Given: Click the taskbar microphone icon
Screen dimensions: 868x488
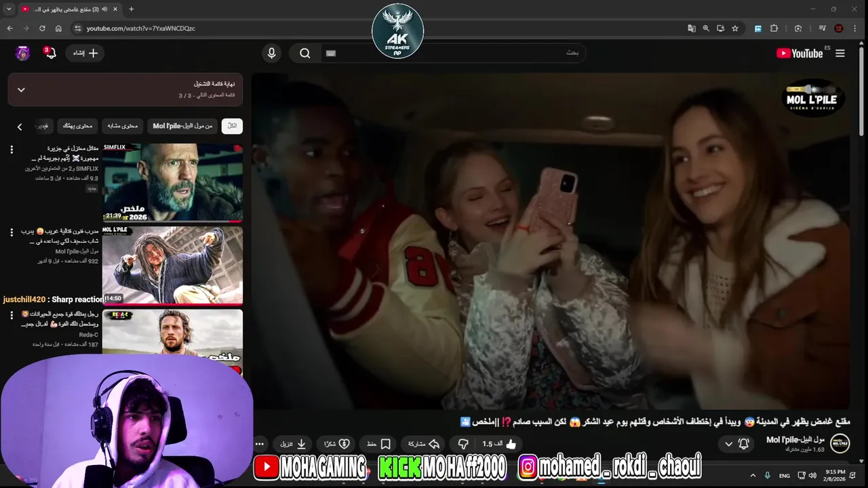Looking at the screenshot, I should tap(768, 476).
